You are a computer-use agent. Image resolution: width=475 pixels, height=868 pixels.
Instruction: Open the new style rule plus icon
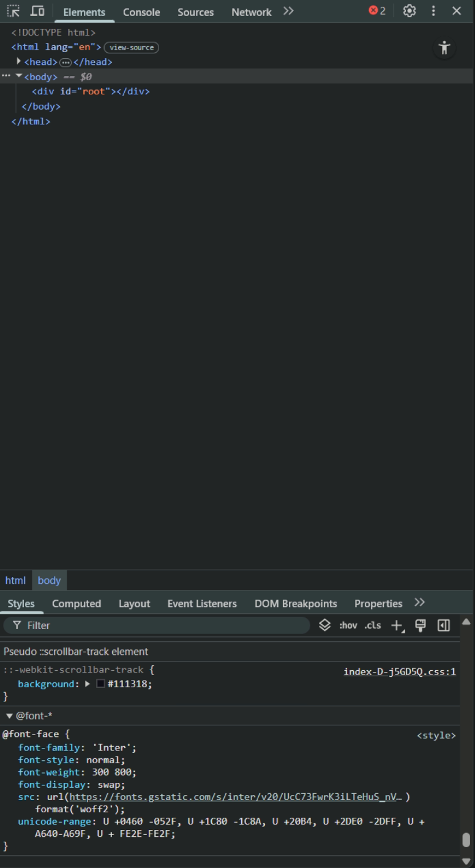[397, 625]
